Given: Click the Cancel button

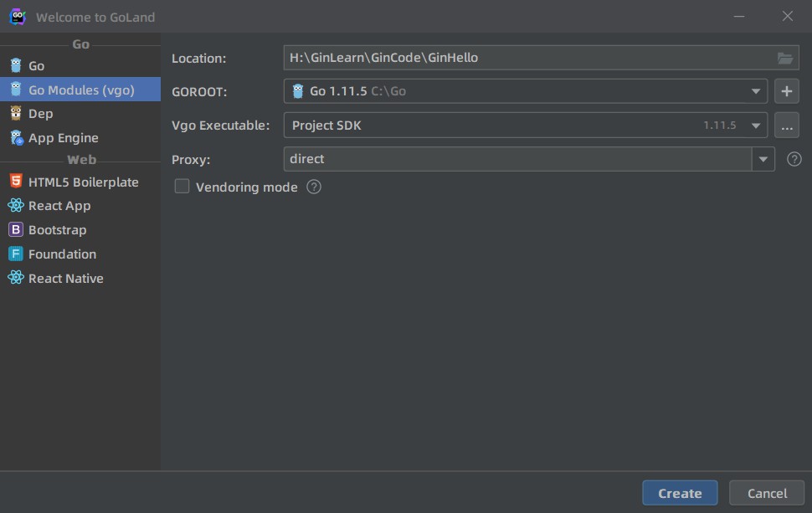Looking at the screenshot, I should point(767,493).
